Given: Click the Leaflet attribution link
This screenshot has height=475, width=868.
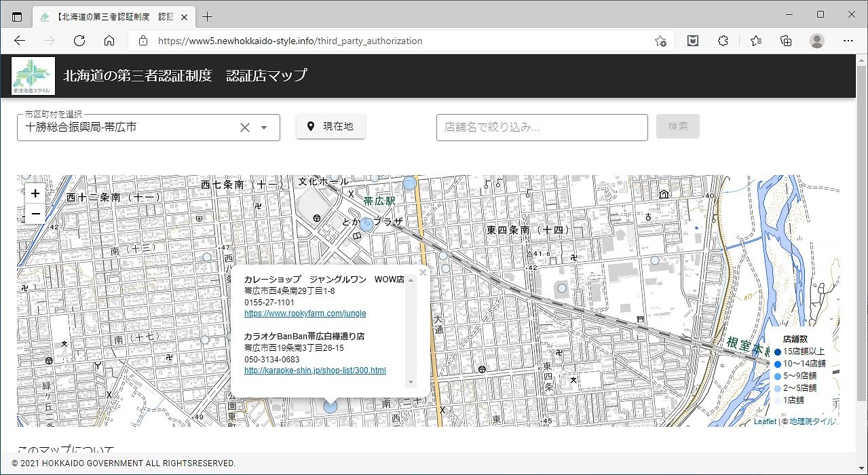Looking at the screenshot, I should pos(765,421).
